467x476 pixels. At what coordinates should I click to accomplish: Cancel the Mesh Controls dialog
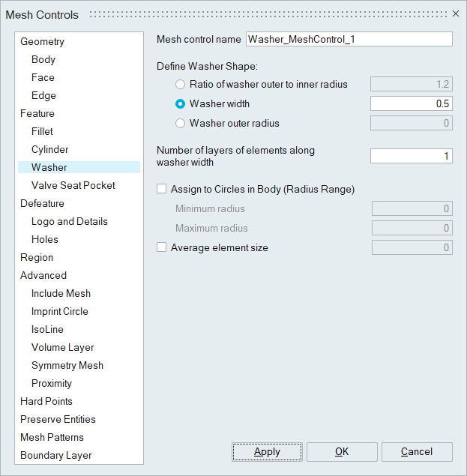pyautogui.click(x=416, y=452)
